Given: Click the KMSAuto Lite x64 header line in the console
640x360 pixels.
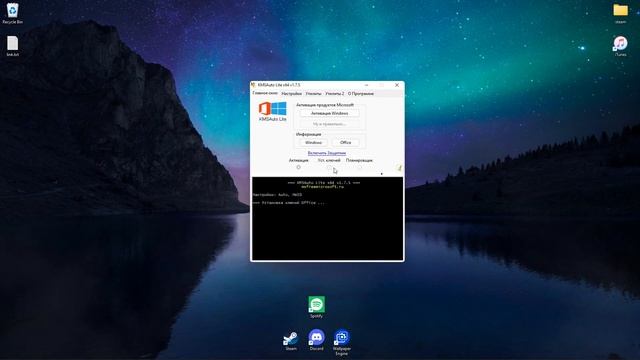Looking at the screenshot, I should click(324, 182).
